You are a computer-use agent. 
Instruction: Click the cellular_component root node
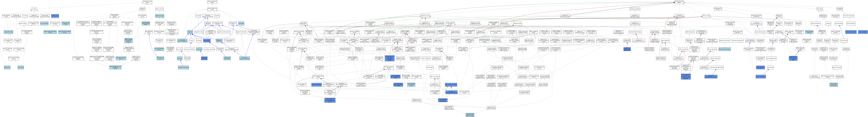(x=212, y=2)
